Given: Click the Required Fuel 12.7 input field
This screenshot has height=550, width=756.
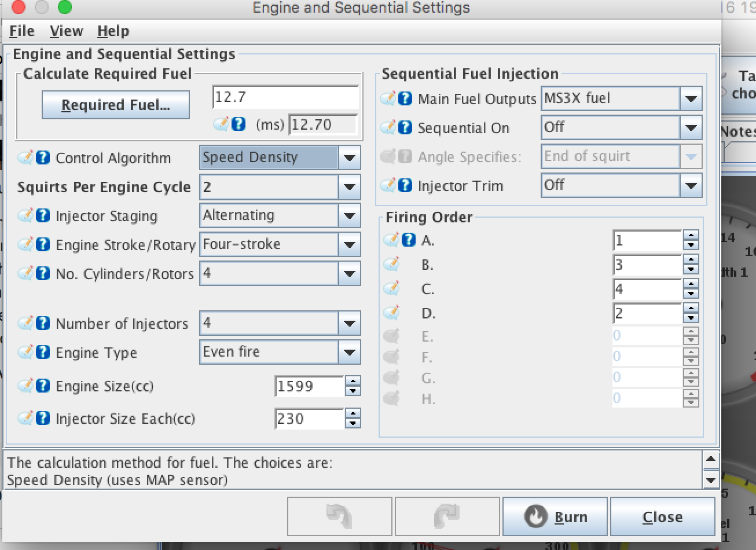Looking at the screenshot, I should [285, 97].
